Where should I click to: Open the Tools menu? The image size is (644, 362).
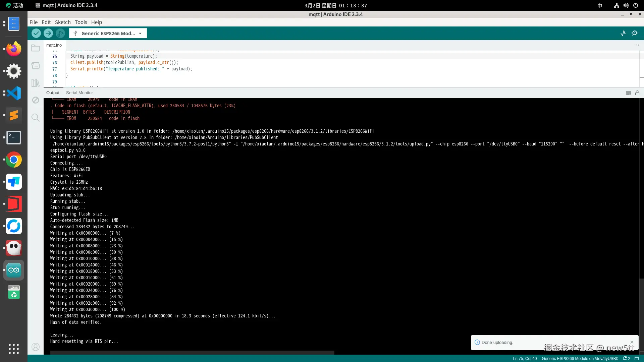coord(81,22)
